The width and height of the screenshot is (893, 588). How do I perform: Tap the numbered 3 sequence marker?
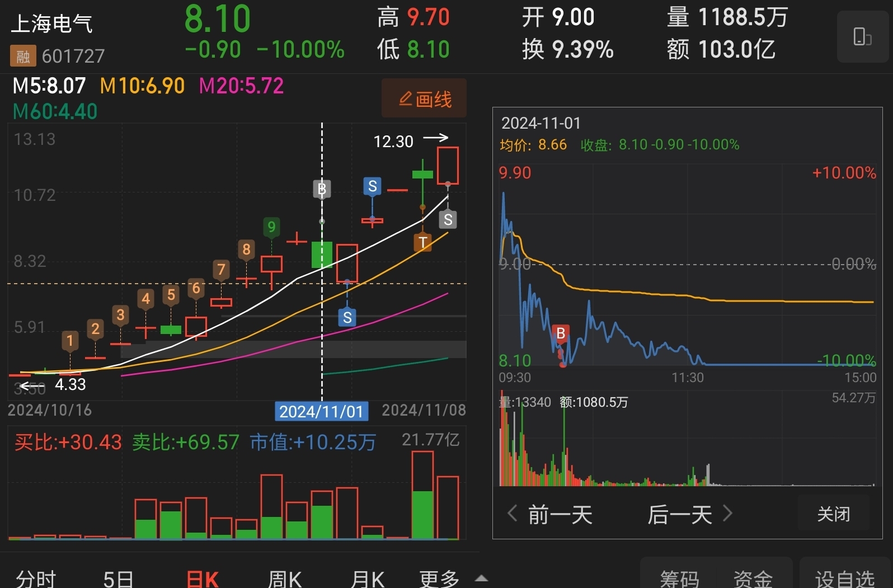pos(120,315)
